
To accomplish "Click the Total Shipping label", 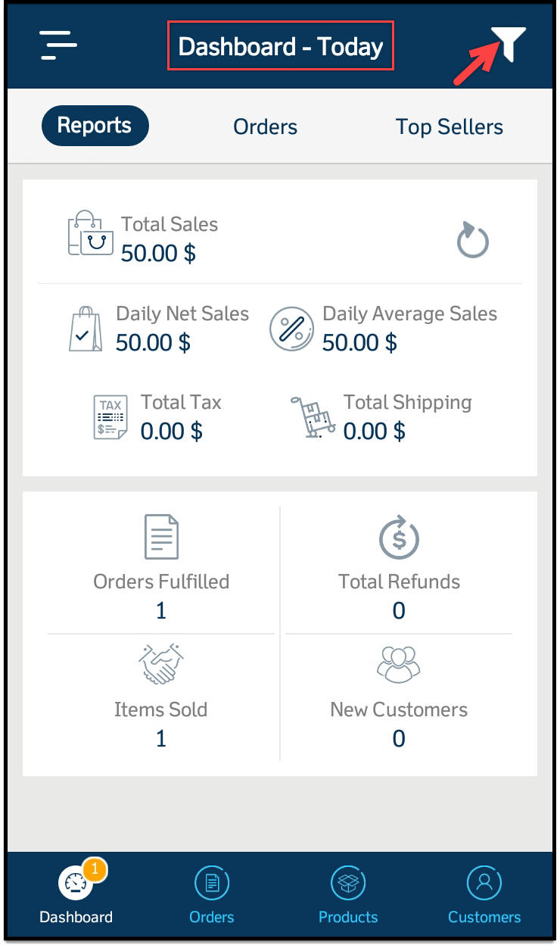I will pyautogui.click(x=408, y=402).
